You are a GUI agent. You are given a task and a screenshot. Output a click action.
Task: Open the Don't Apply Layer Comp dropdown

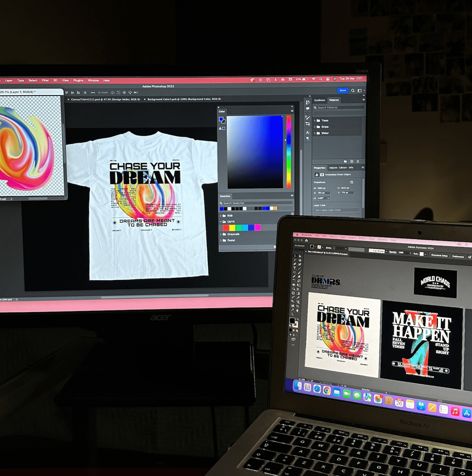pyautogui.click(x=336, y=210)
